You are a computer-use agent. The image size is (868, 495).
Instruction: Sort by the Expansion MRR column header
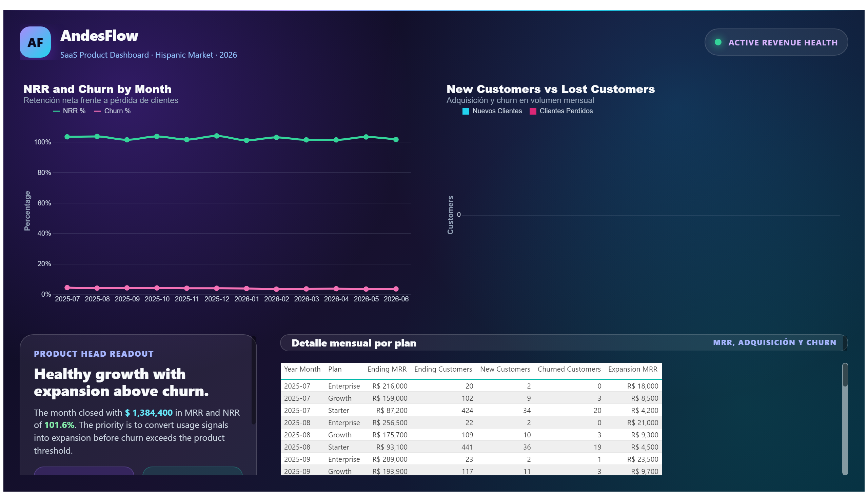point(632,369)
